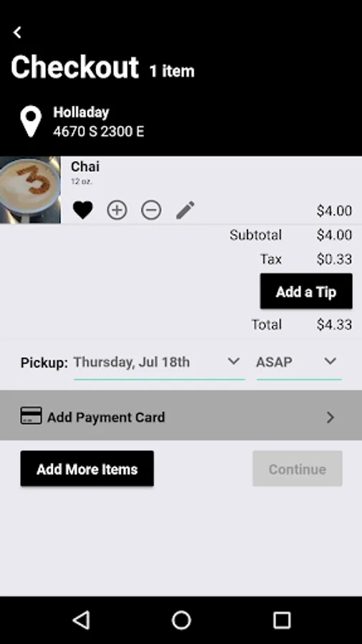Expand the ASAP pickup time dropdown

click(x=299, y=363)
